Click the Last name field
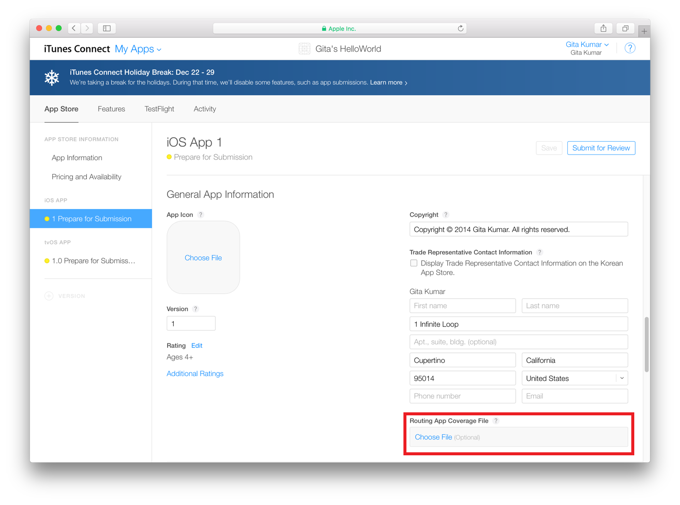This screenshot has width=680, height=505. point(575,305)
